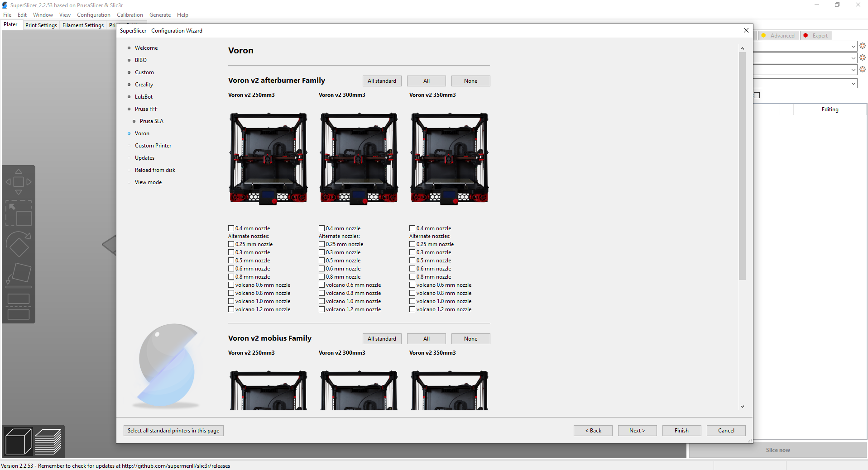Viewport: 868px width, 470px height.
Task: Click the afterburner Voron v2 350mm3 printer image
Action: click(x=450, y=158)
